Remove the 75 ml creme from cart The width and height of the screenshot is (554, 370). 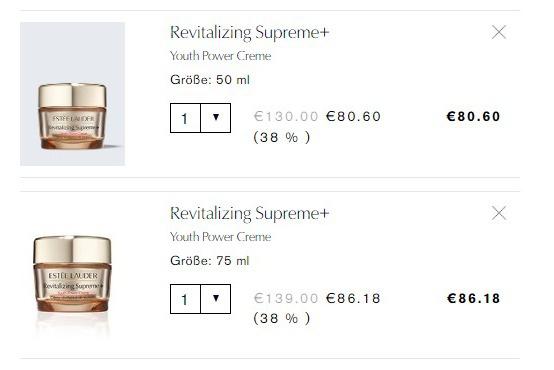coord(499,213)
